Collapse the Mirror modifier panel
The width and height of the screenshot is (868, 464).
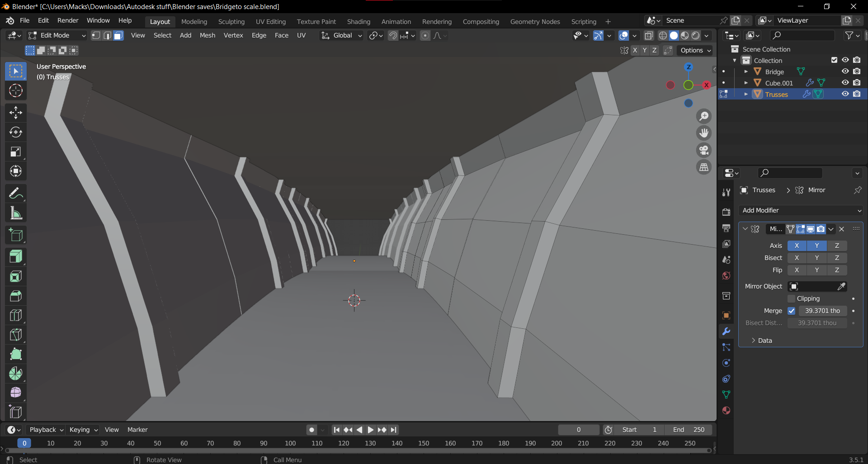745,229
